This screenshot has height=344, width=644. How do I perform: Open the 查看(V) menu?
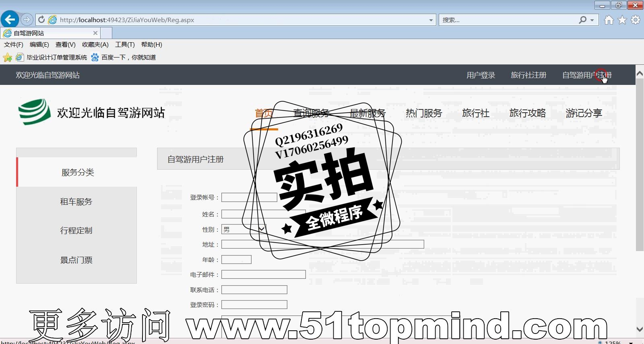click(x=66, y=45)
